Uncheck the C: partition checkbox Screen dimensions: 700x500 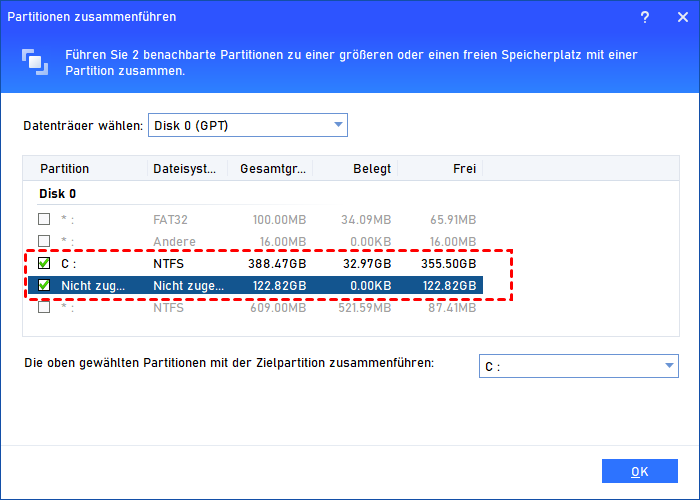(44, 263)
